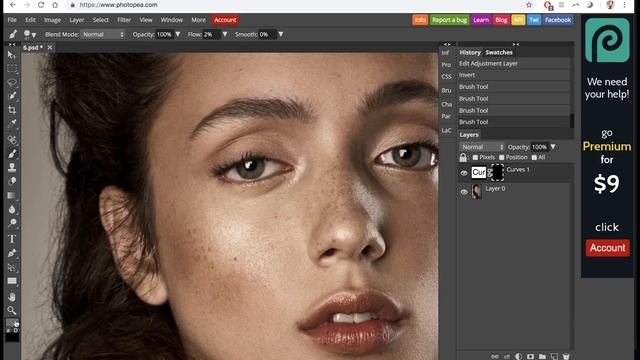Open the Smooth slider arrow
The width and height of the screenshot is (640, 360).
coord(280,35)
